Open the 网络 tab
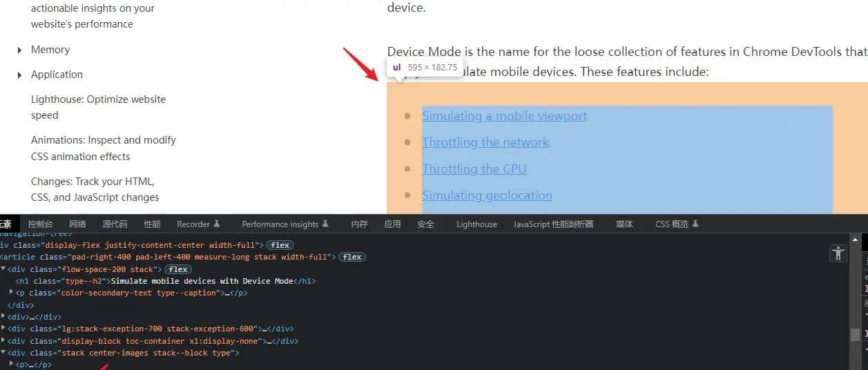Viewport: 868px width, 370px height. [x=77, y=224]
